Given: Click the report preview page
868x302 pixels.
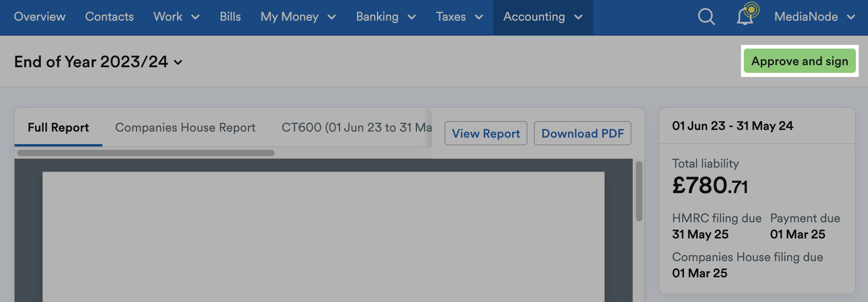Looking at the screenshot, I should click(323, 237).
